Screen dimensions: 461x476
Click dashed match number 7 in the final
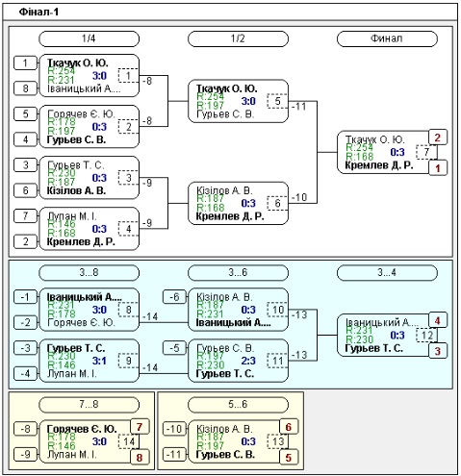426,152
